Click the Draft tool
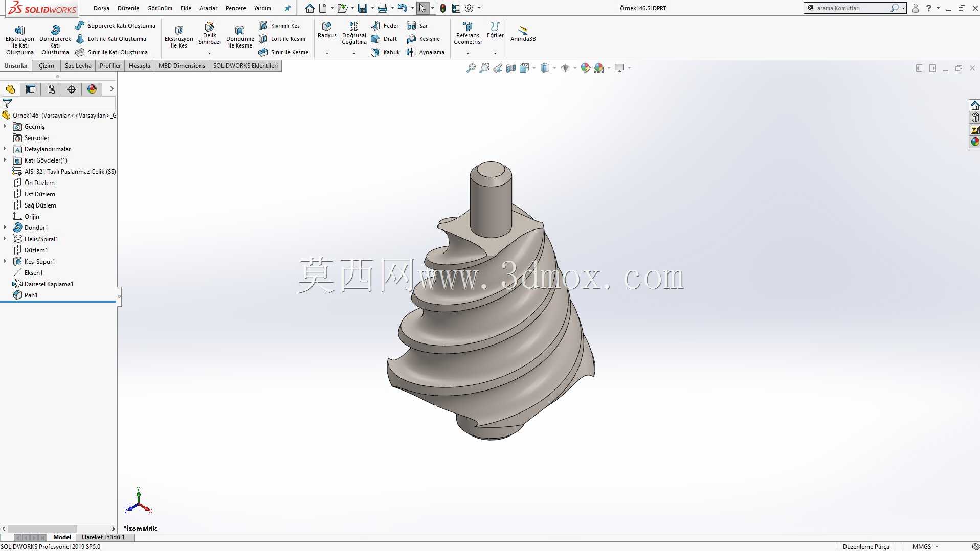The width and height of the screenshot is (980, 551). pos(384,39)
